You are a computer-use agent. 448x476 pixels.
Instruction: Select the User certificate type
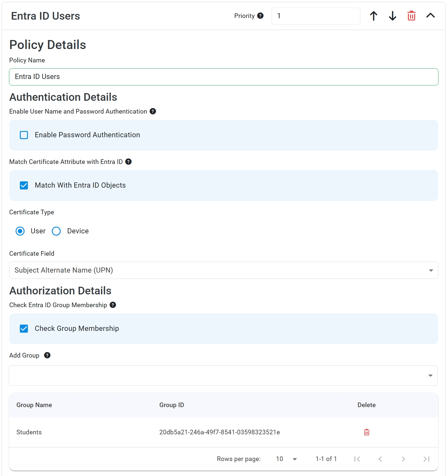tap(20, 231)
